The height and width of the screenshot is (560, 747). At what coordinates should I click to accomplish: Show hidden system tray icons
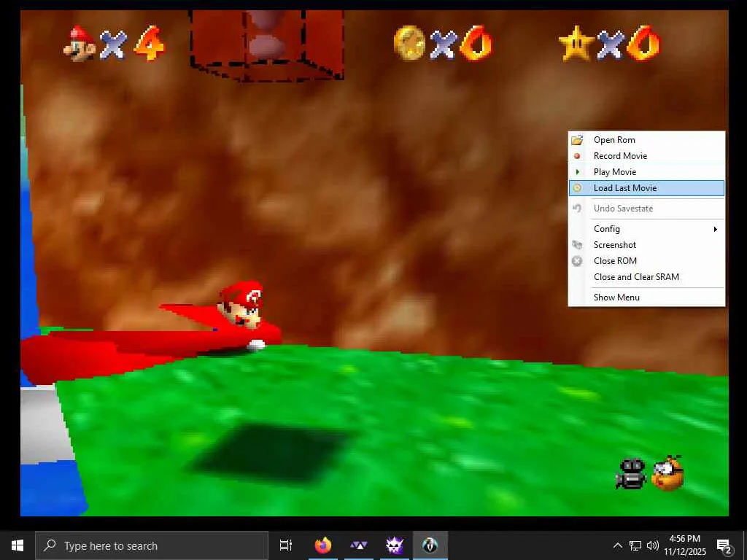point(617,545)
